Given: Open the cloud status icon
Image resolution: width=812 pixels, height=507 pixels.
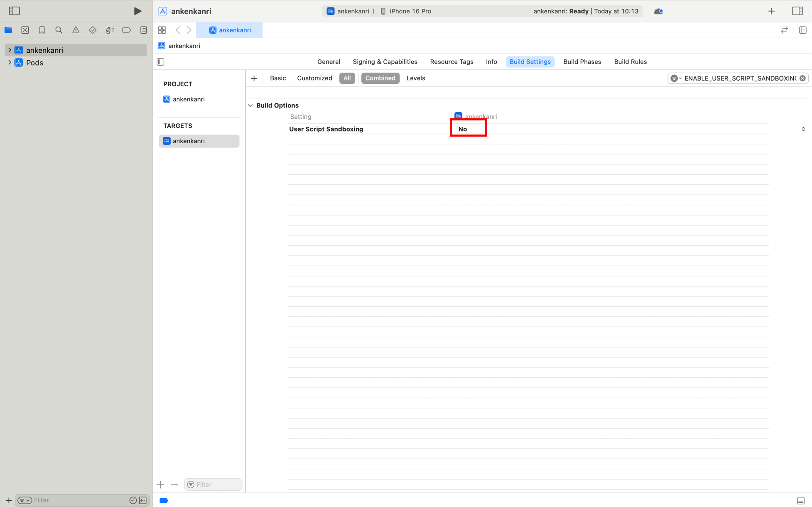Looking at the screenshot, I should [x=658, y=11].
